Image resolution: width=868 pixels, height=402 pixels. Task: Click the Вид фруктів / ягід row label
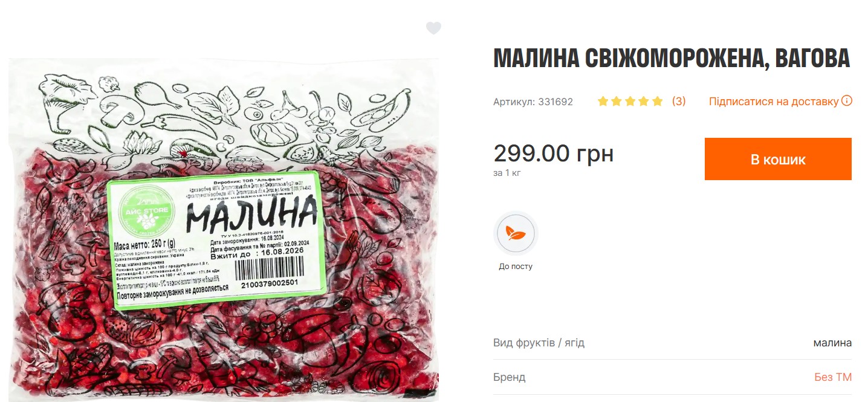(539, 343)
